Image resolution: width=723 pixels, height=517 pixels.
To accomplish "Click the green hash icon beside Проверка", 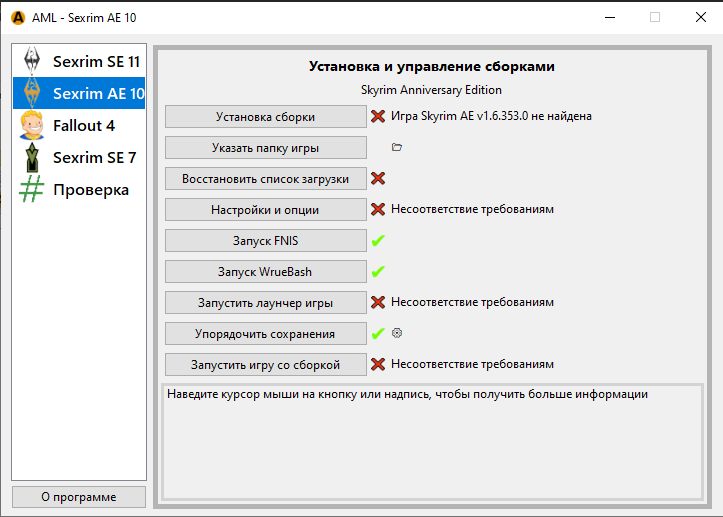I will click(x=32, y=190).
